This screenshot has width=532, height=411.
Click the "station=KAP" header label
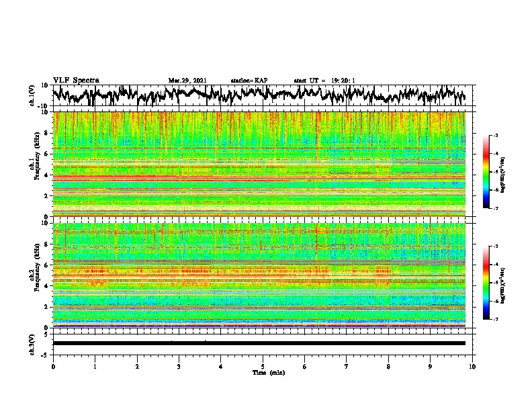[x=249, y=81]
